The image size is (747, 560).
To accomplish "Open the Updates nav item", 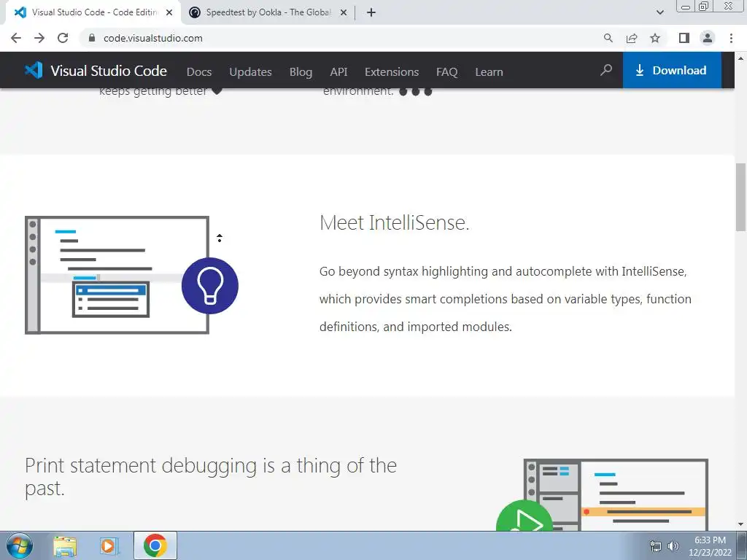I will pyautogui.click(x=251, y=72).
